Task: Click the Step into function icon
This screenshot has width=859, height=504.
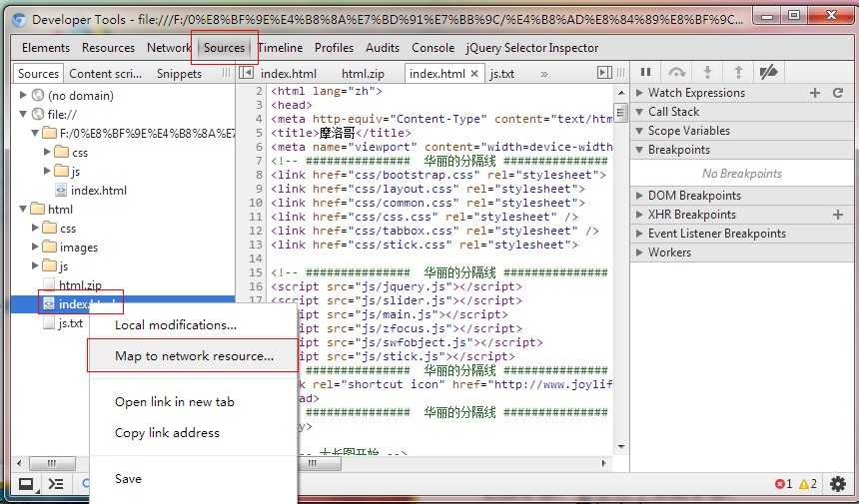Action: [708, 72]
